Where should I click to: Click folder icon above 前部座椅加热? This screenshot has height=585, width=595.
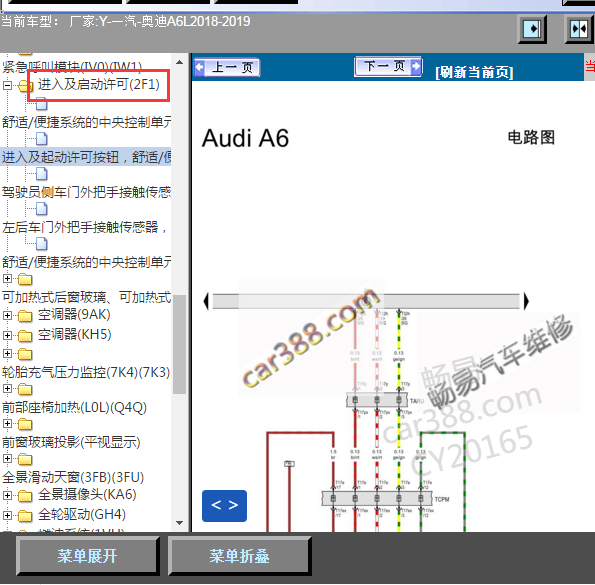(25, 389)
